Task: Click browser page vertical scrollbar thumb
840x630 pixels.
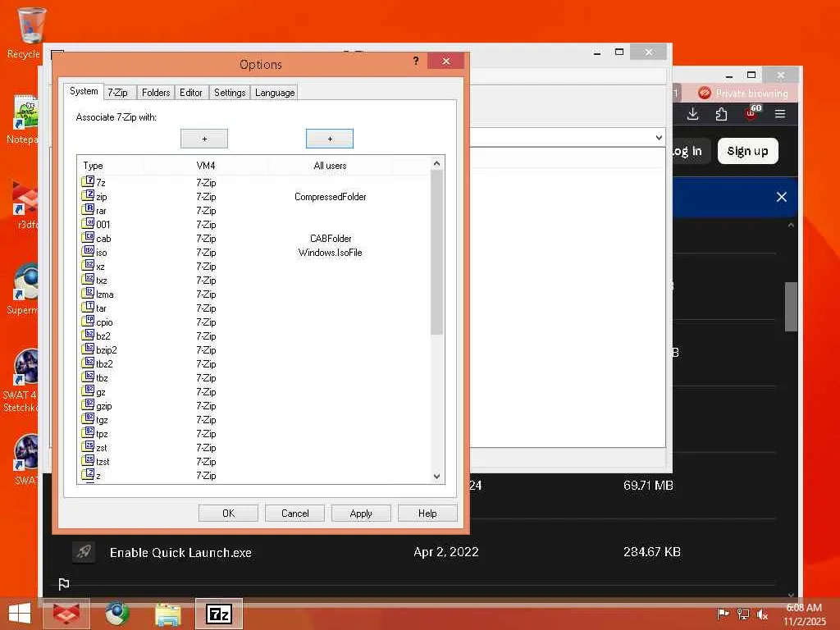Action: [791, 307]
